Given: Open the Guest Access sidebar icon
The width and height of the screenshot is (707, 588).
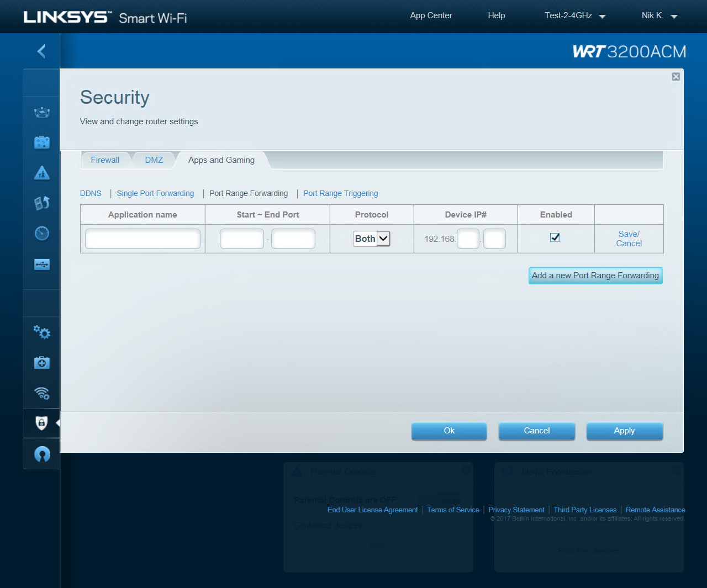Looking at the screenshot, I should (42, 142).
